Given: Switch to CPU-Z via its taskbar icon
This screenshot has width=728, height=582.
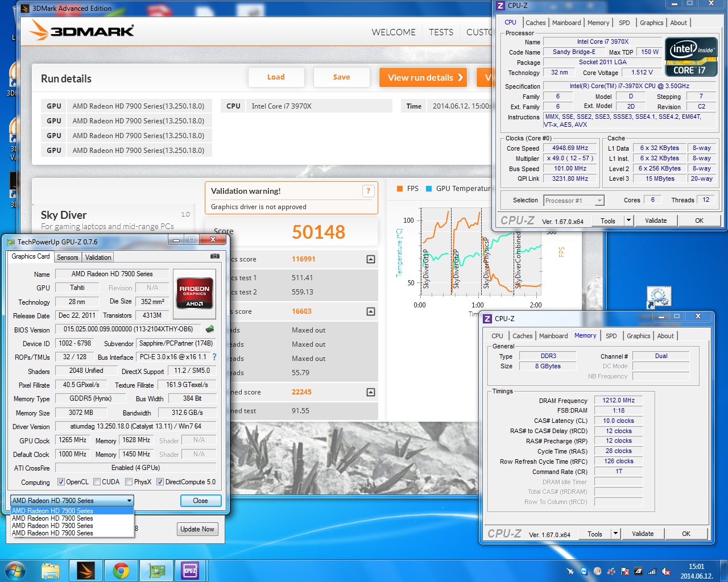Looking at the screenshot, I should tap(190, 570).
